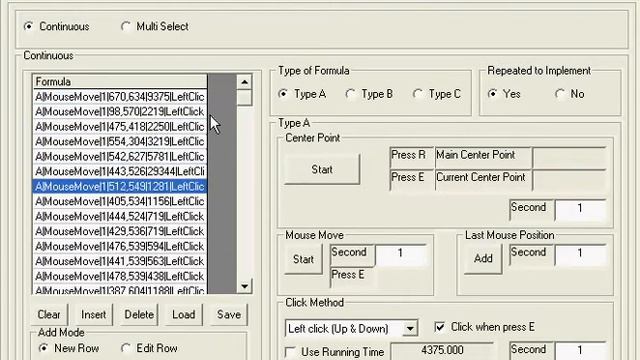Set Repeated to Implement to No
The height and width of the screenshot is (360, 640).
560,94
